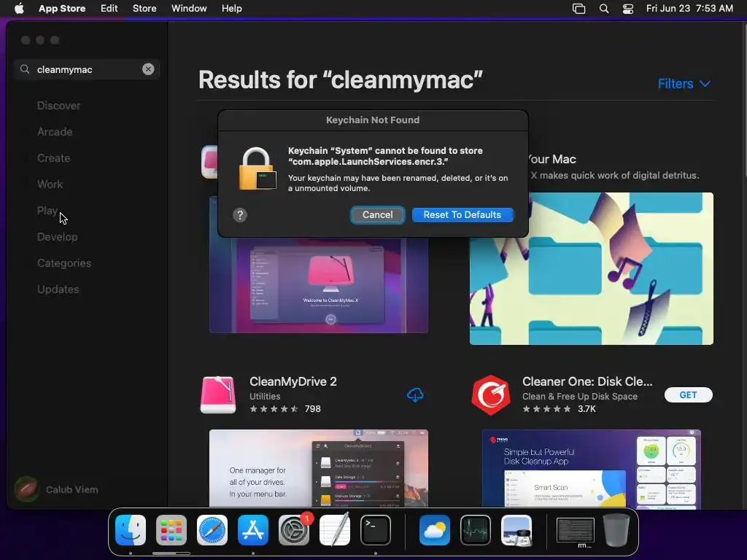
Task: Click the date and time in menu bar
Action: (689, 9)
